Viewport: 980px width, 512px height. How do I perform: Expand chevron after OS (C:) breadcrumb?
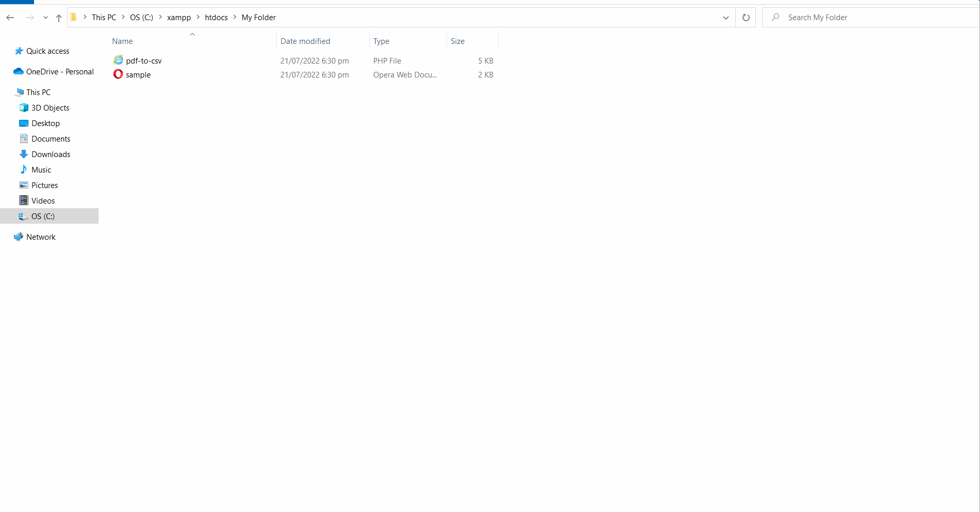coord(160,17)
